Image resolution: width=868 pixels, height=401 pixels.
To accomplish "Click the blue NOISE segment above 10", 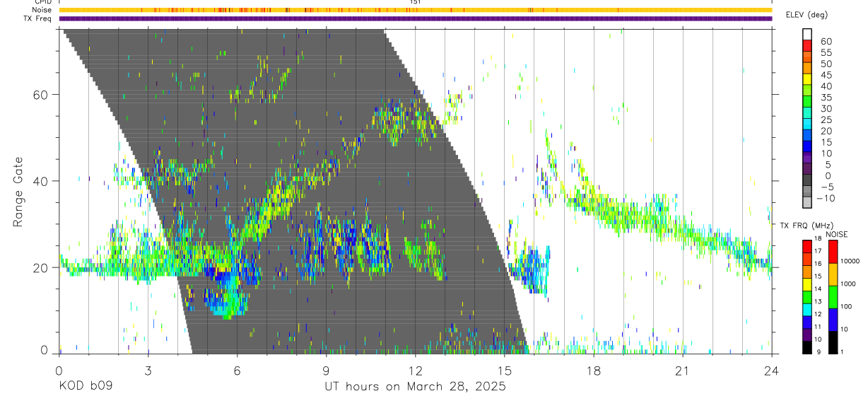I will (x=833, y=318).
